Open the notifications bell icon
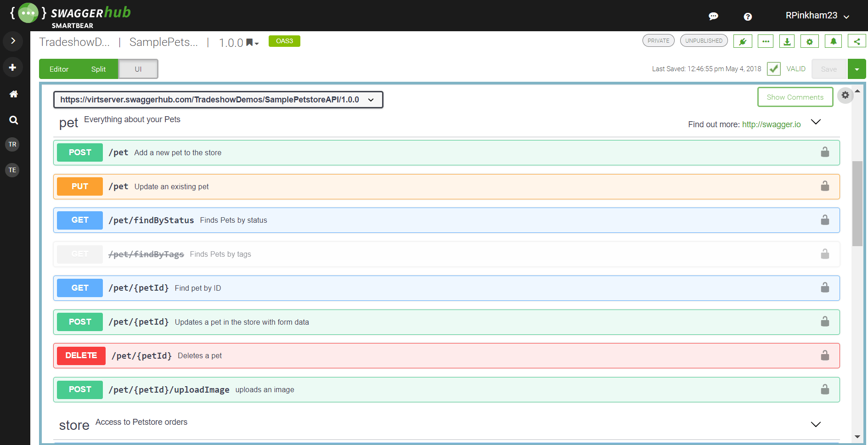Screen dimensions: 868x445 (x=833, y=41)
